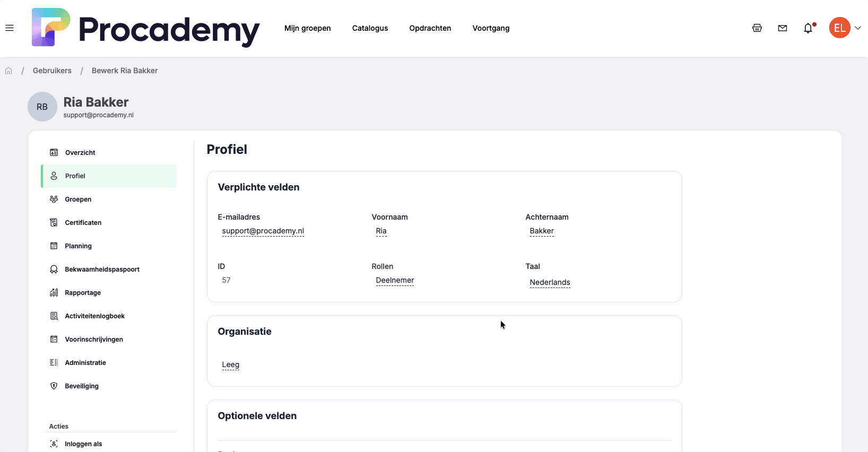
Task: Edit the E-mailadres field value
Action: coord(263,231)
